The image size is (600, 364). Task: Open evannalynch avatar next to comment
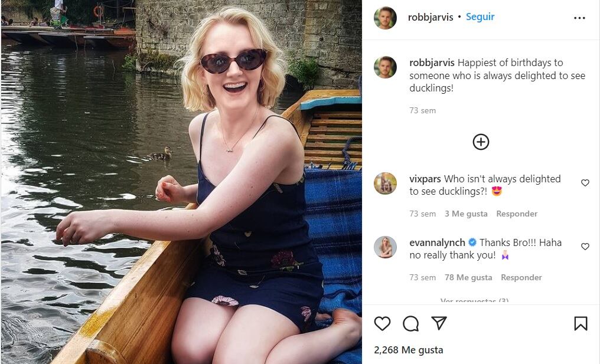tap(385, 247)
